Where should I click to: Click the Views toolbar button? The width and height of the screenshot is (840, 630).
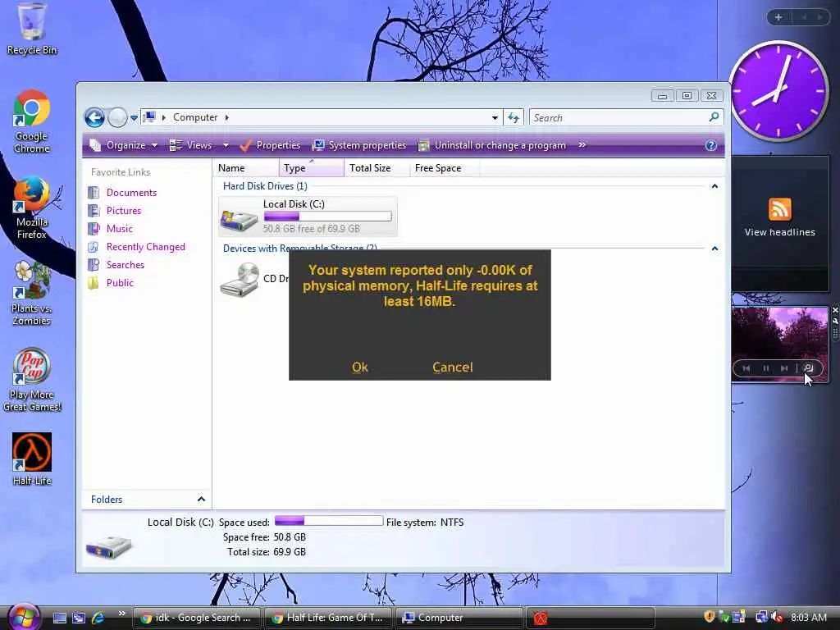(191, 145)
